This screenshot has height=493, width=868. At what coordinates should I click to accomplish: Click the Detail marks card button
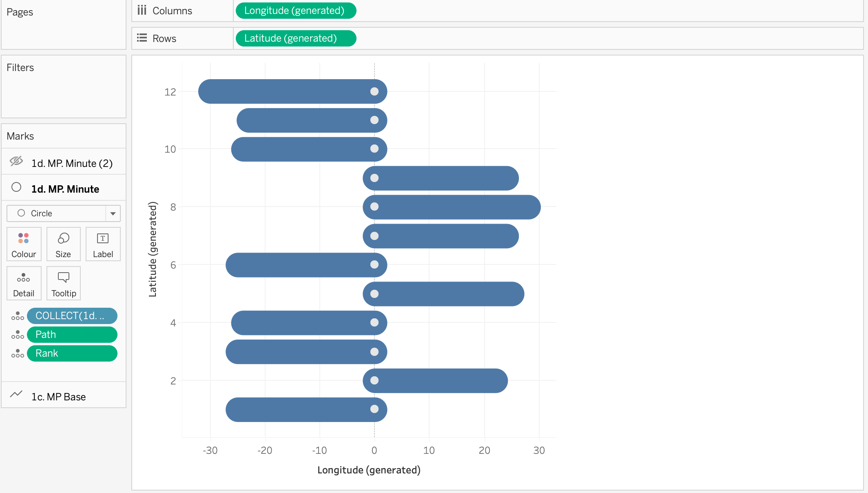click(x=24, y=283)
